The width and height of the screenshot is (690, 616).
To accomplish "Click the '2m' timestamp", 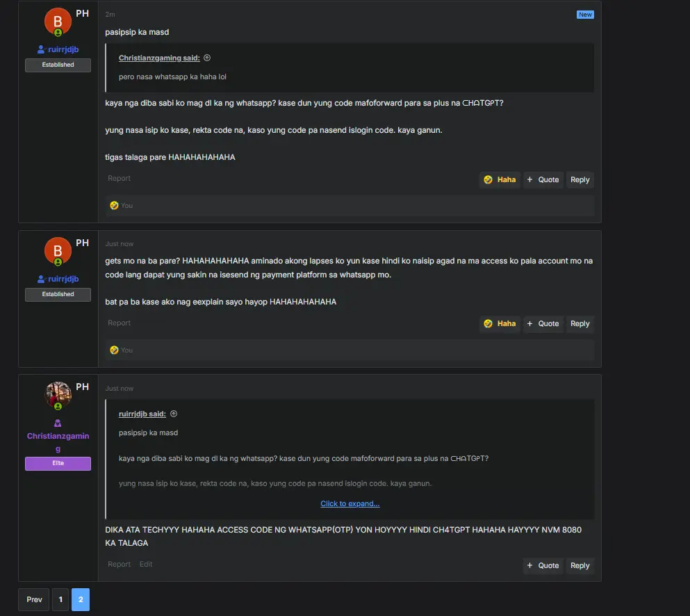I will (110, 14).
